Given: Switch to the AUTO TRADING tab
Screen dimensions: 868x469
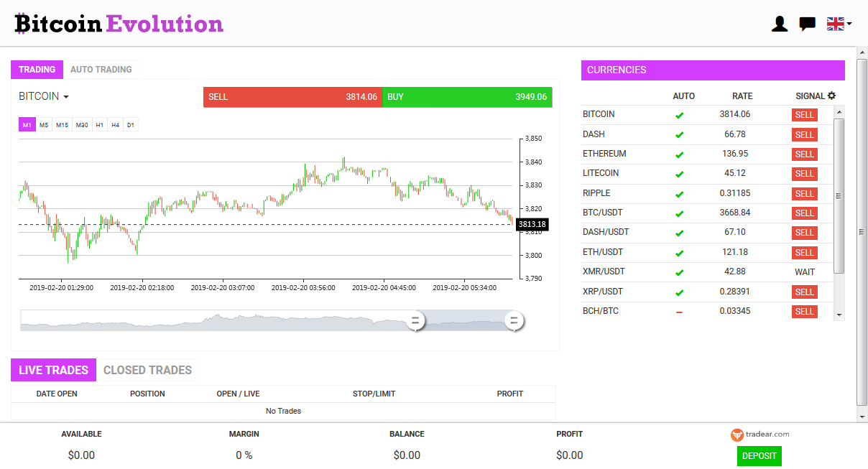Looking at the screenshot, I should click(101, 69).
